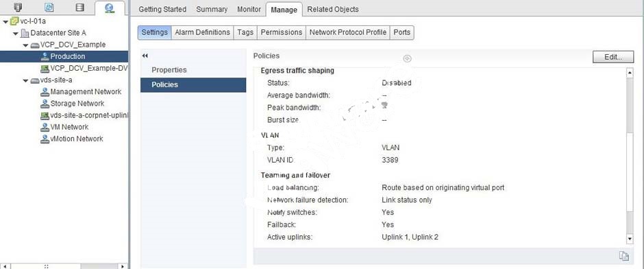The width and height of the screenshot is (644, 269).
Task: Click the VCP_DCV_Example switch icon
Action: click(35, 45)
